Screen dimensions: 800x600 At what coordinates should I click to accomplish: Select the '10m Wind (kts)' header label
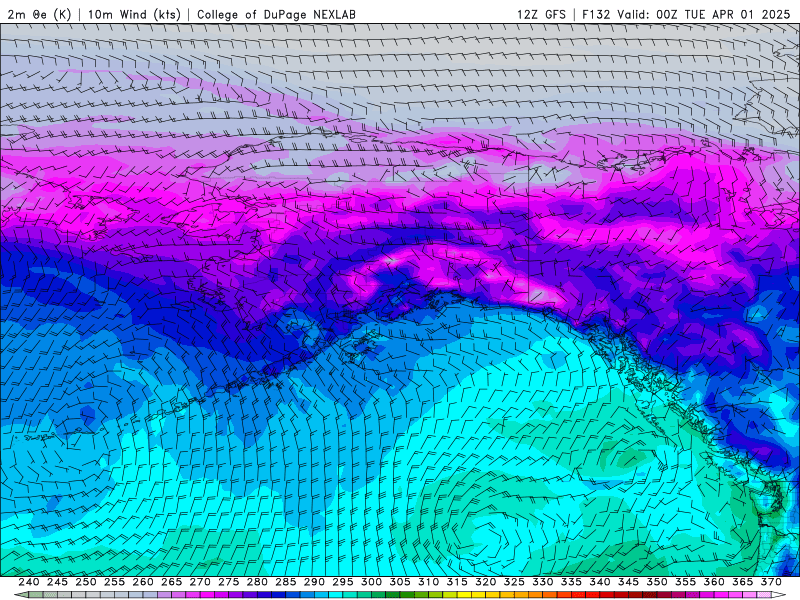[x=134, y=14]
